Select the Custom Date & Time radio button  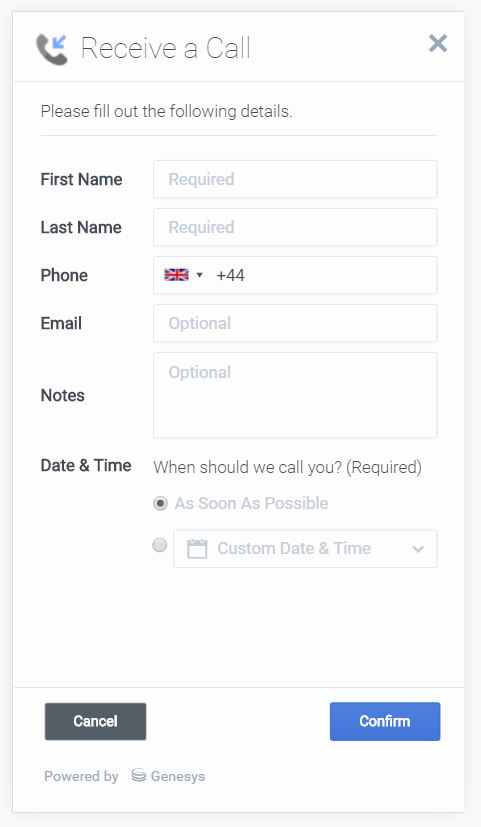coord(160,545)
